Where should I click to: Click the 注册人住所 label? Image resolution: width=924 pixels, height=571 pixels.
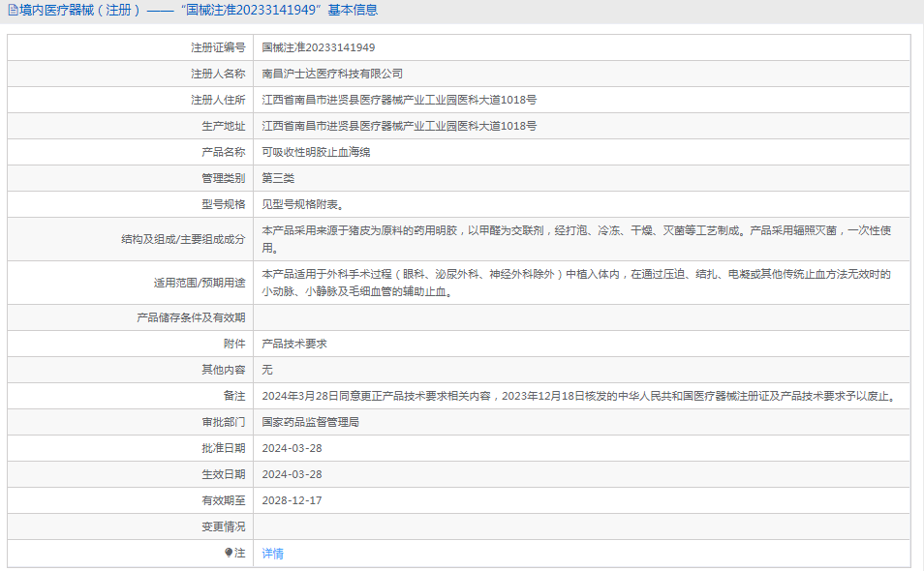tap(218, 100)
